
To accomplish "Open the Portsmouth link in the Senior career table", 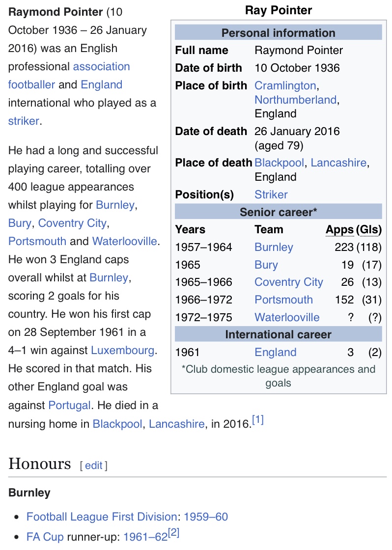I will pyautogui.click(x=283, y=300).
